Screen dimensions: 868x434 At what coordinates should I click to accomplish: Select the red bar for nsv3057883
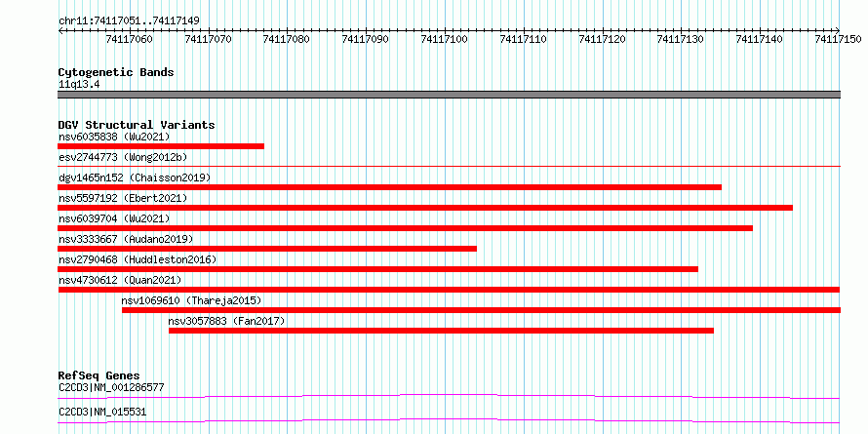click(441, 331)
